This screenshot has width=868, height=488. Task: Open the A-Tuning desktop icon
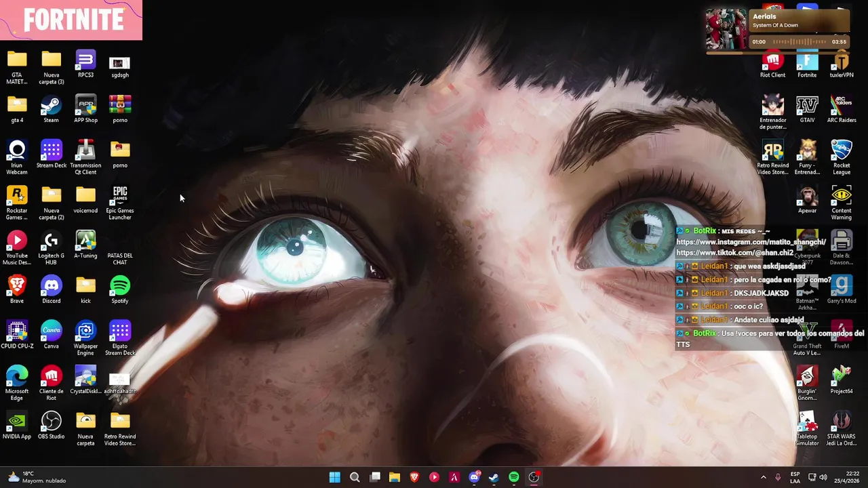coord(85,245)
